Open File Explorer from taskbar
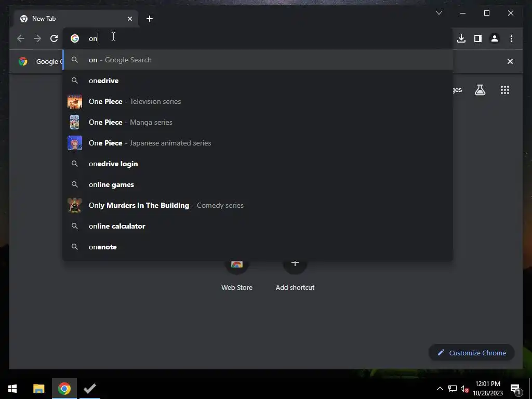532x399 pixels. pos(38,389)
